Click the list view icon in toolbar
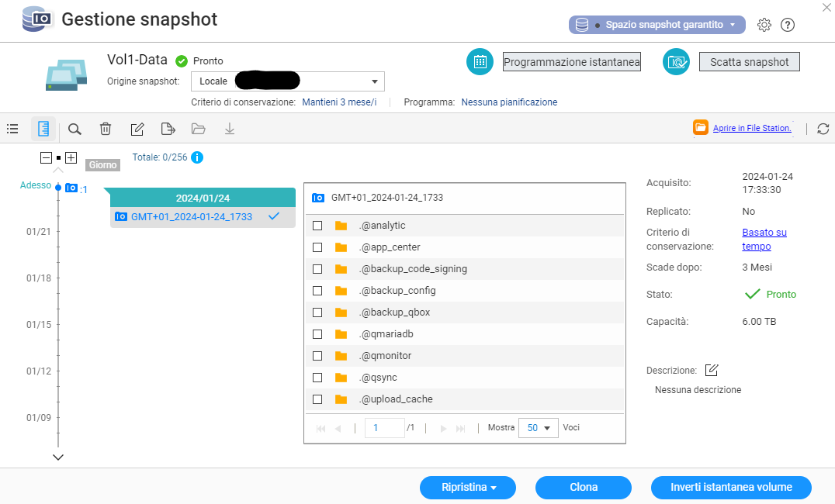This screenshot has height=504, width=835. click(x=12, y=129)
